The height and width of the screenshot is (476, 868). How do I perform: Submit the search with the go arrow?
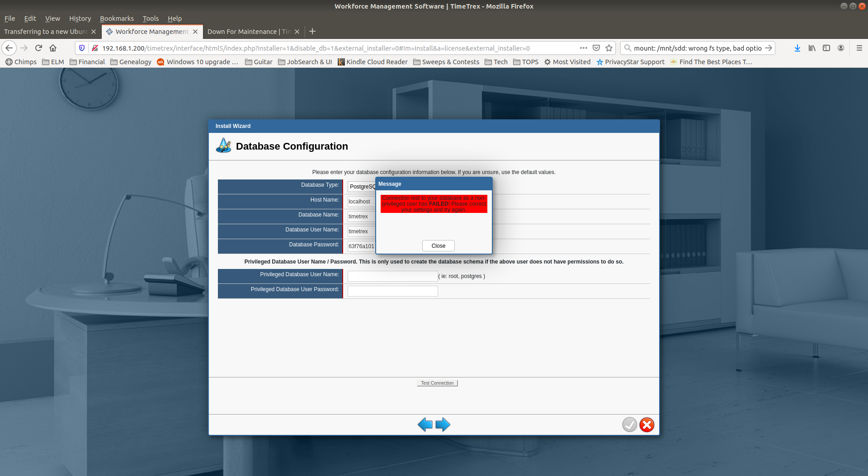(x=769, y=48)
